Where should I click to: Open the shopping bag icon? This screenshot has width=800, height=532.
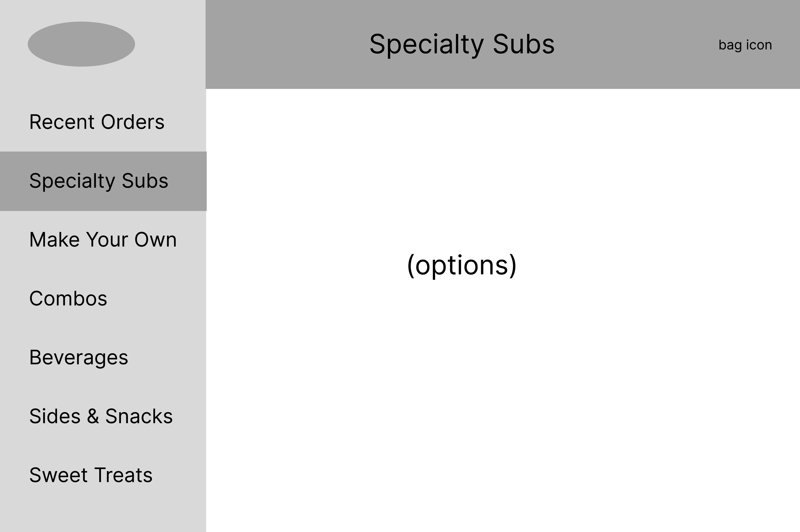(745, 45)
